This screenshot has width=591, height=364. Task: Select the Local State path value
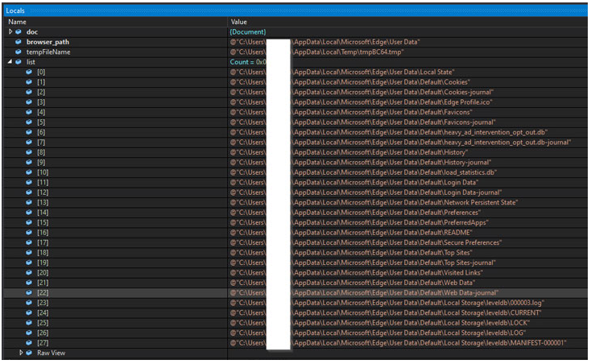click(342, 72)
